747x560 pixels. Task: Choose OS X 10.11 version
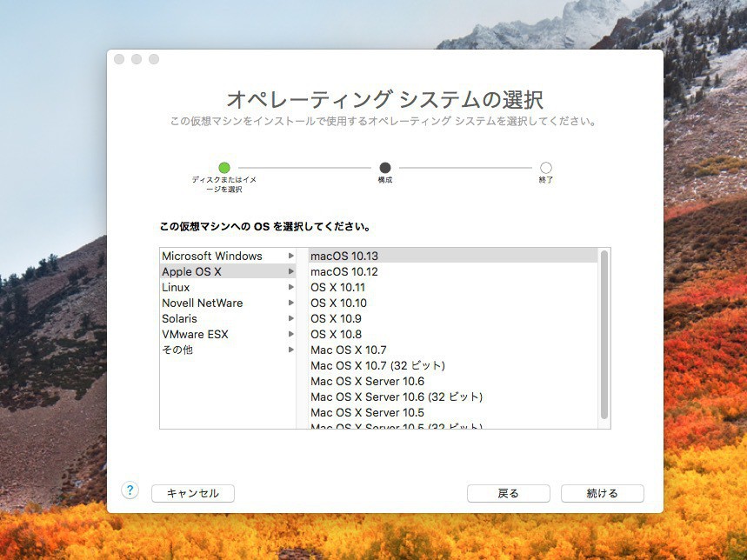tap(452, 287)
